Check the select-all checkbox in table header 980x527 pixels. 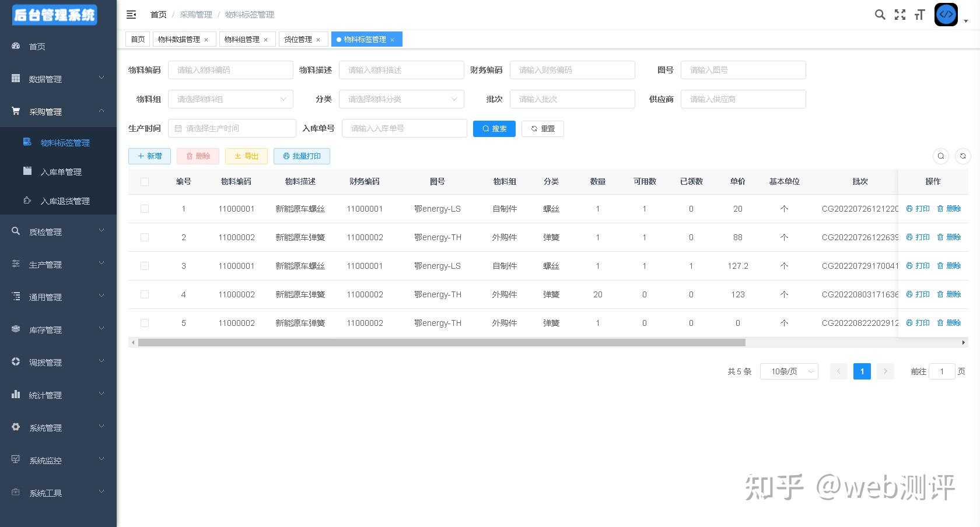coord(145,182)
